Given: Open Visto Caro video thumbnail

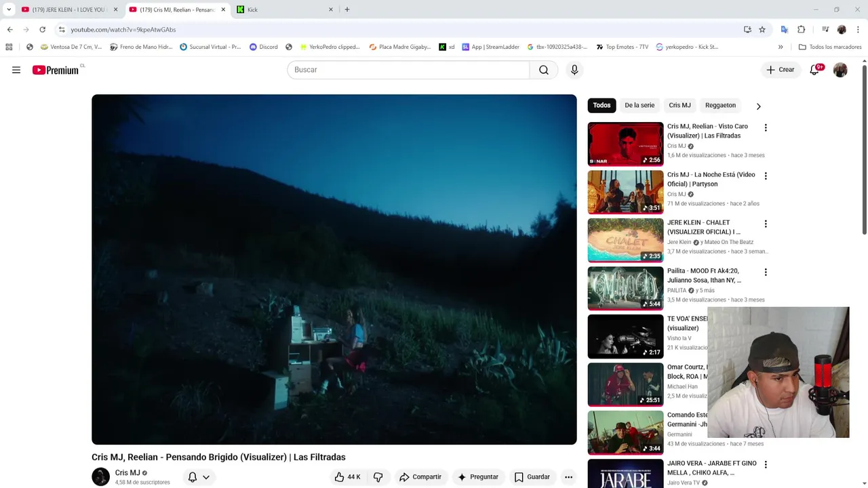Looking at the screenshot, I should (625, 144).
